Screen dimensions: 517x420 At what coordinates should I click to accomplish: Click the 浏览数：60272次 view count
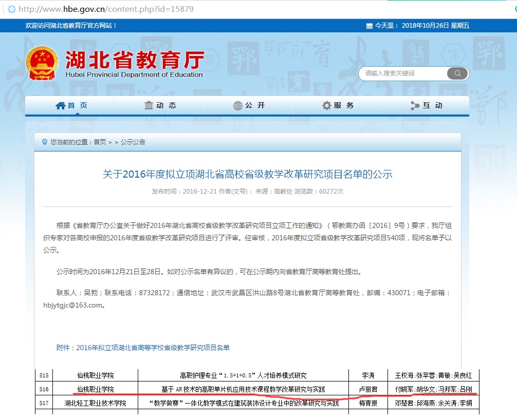(x=319, y=192)
